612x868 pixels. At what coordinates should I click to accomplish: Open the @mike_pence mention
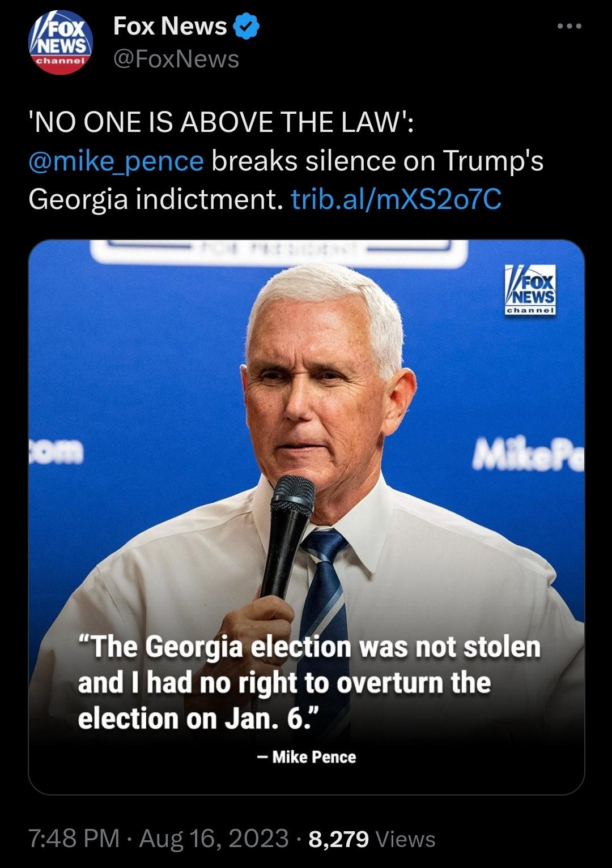tap(116, 161)
